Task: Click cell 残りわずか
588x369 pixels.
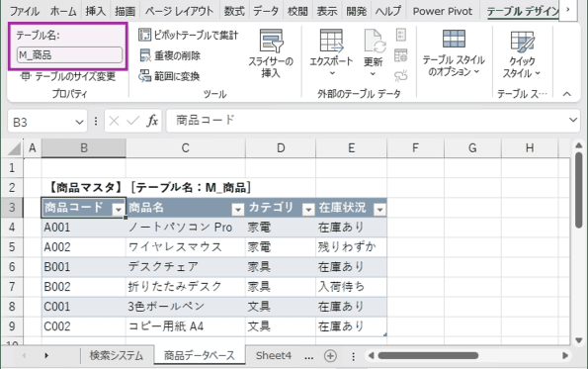Action: (351, 247)
